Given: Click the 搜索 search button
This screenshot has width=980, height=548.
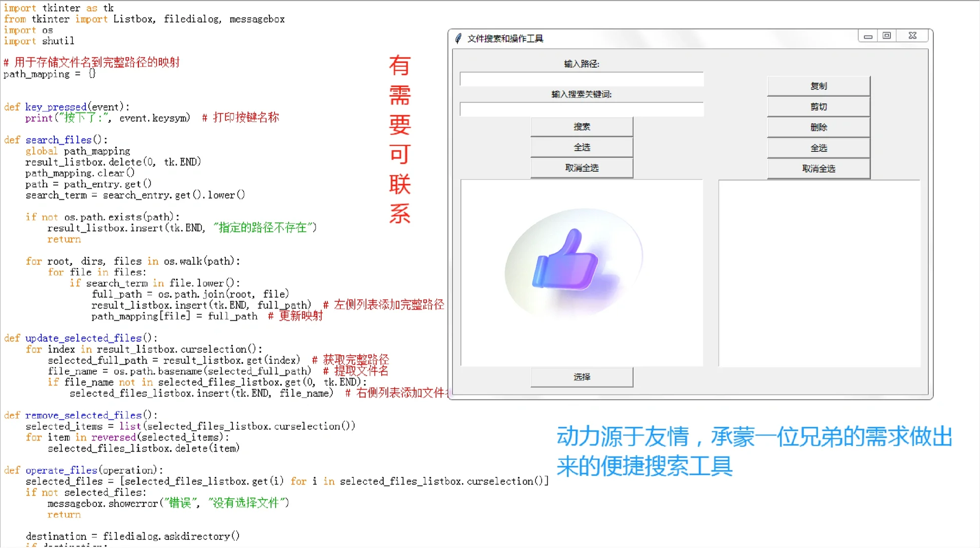Looking at the screenshot, I should coord(582,126).
